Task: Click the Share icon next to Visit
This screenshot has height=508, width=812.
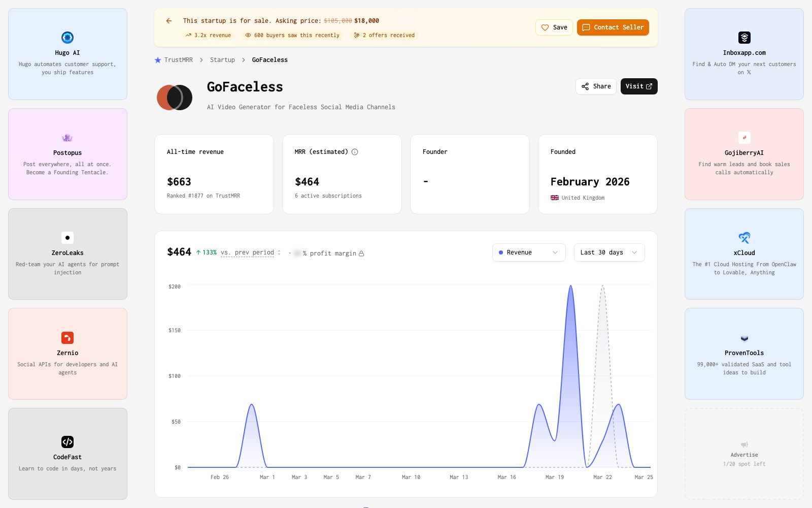Action: point(585,86)
